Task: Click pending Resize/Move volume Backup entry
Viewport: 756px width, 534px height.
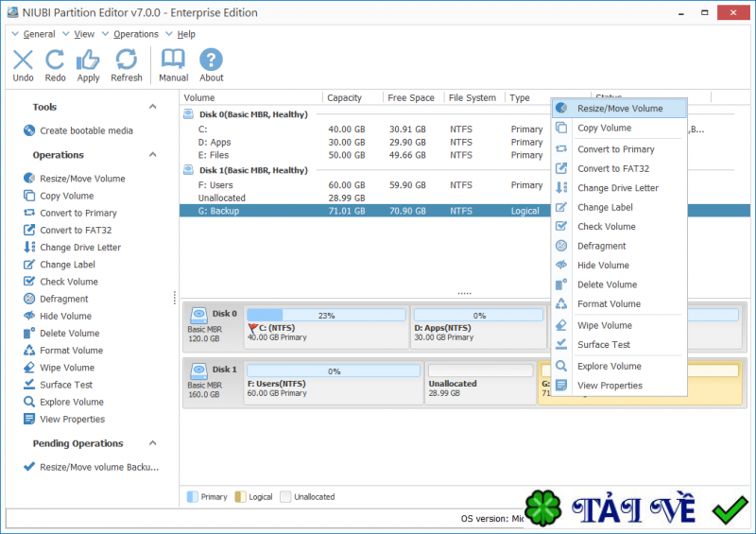Action: pos(98,467)
